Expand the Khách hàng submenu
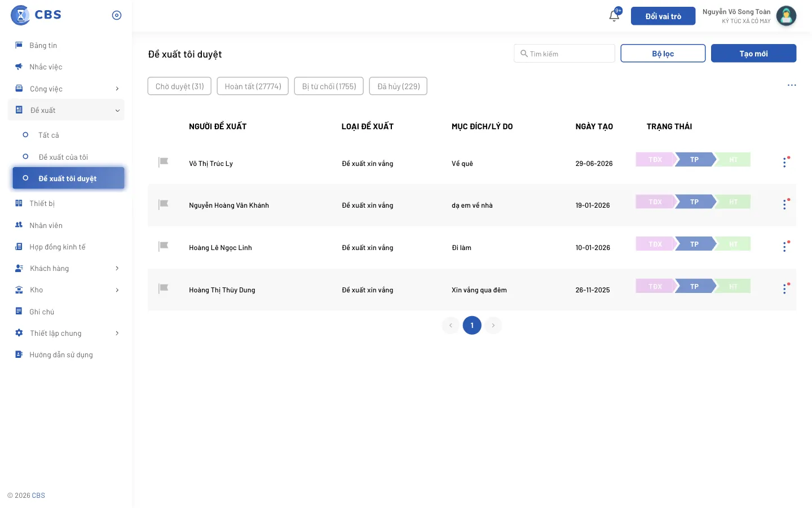Image resolution: width=812 pixels, height=508 pixels. click(117, 268)
